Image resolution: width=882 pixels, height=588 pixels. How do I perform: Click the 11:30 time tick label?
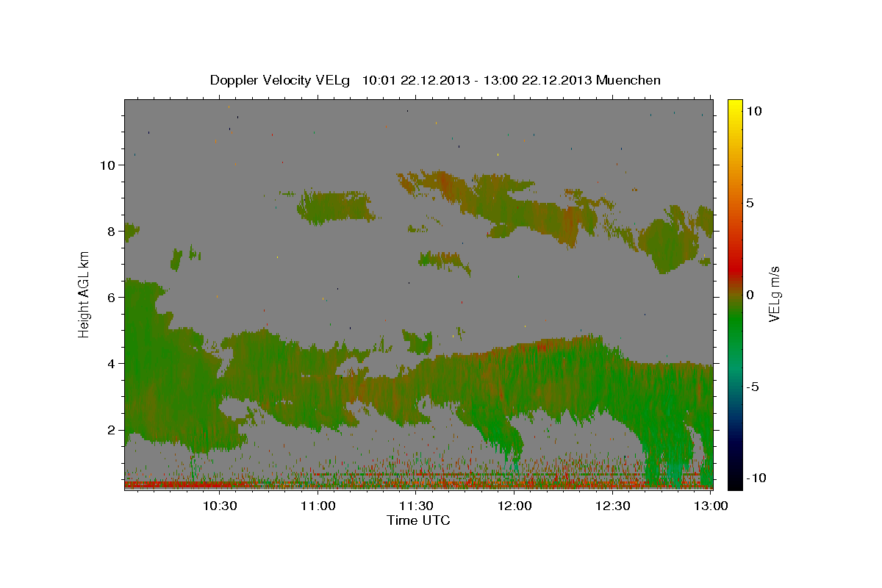(416, 506)
